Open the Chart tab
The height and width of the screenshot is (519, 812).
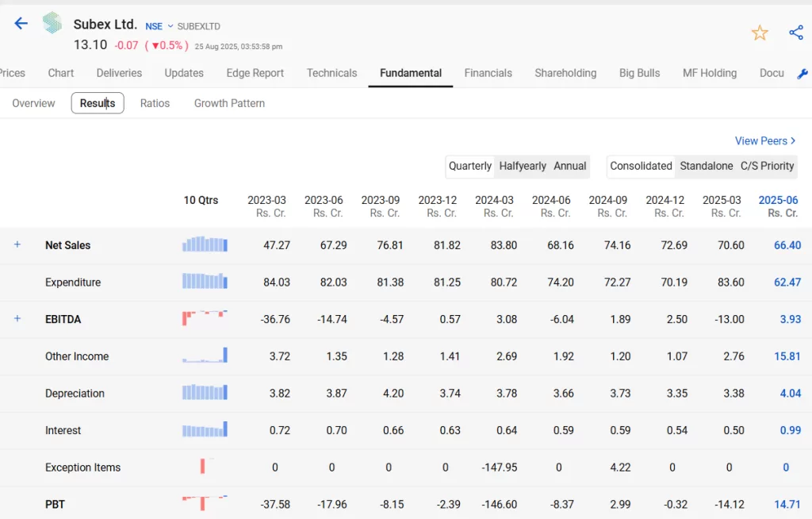coord(61,73)
